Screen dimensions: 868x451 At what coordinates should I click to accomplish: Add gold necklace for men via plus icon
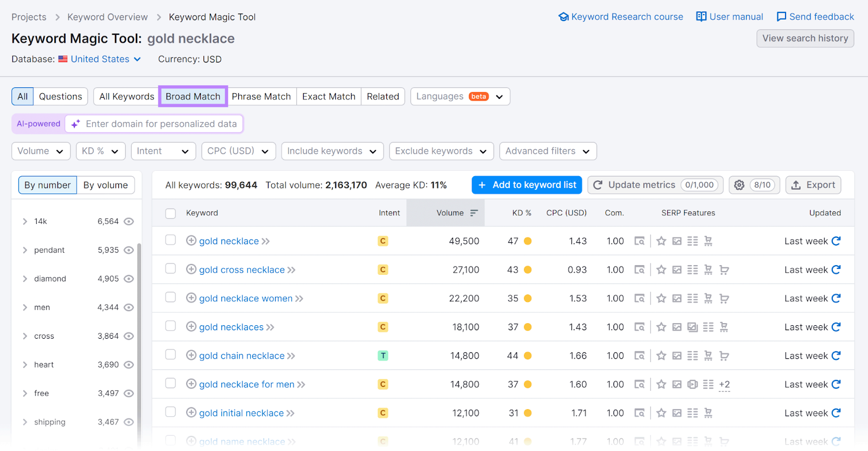[191, 384]
